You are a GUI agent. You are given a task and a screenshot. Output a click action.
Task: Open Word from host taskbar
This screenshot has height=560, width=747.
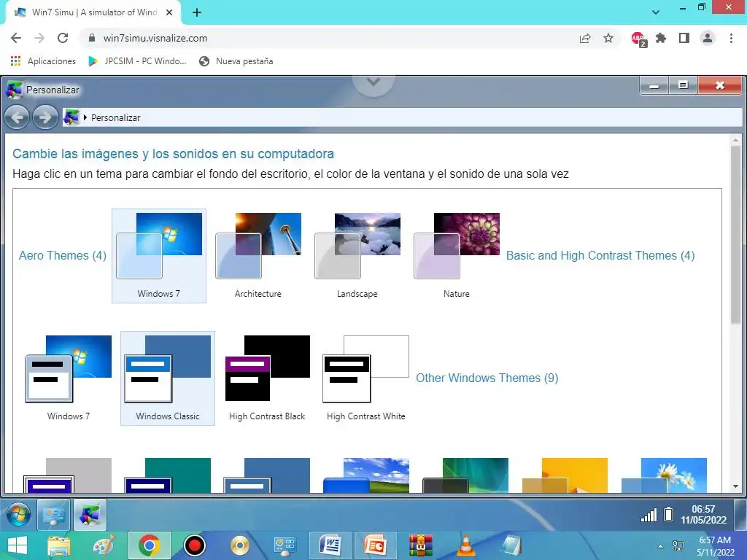pyautogui.click(x=330, y=545)
